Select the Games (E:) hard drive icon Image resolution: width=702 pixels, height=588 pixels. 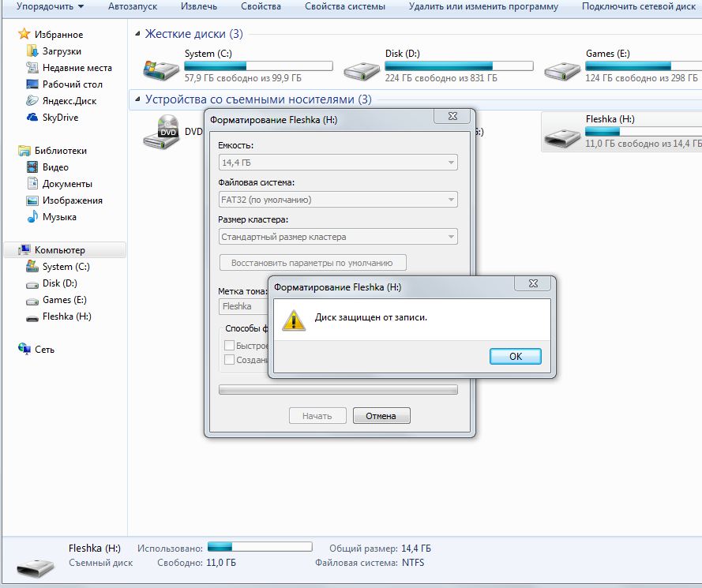tap(562, 71)
